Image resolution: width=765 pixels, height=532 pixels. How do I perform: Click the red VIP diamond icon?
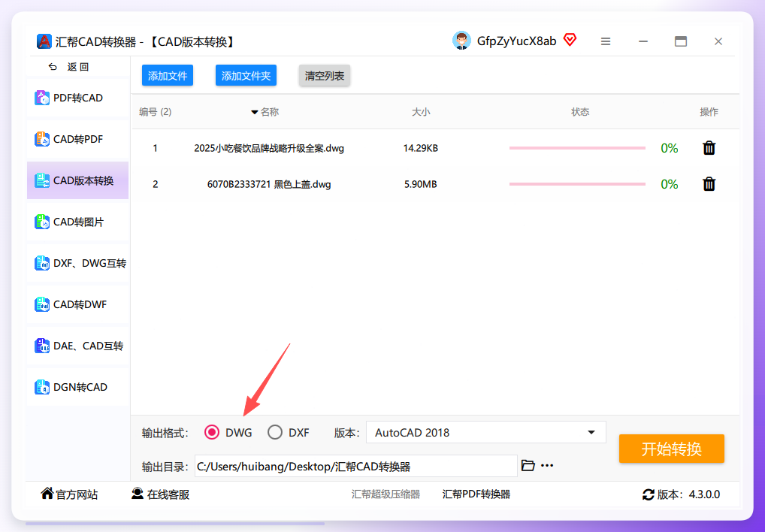coord(570,40)
